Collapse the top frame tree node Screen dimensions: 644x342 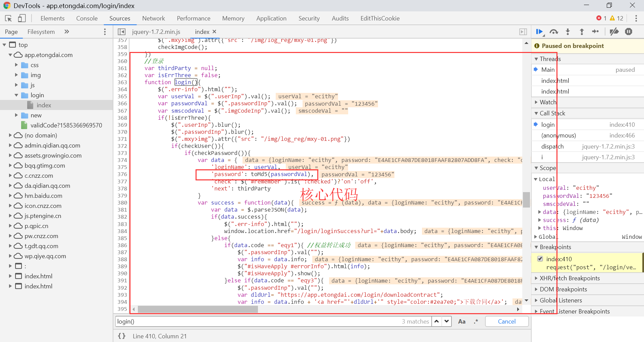4,45
